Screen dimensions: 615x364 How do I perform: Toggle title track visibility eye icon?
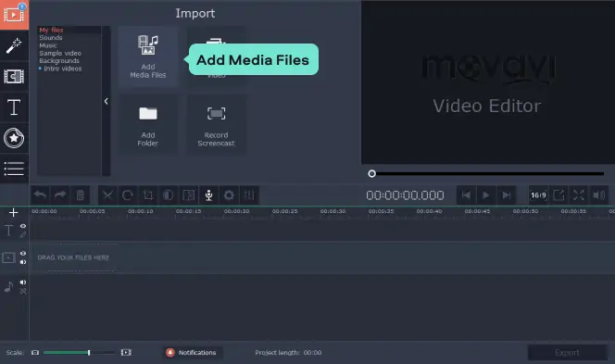tap(23, 226)
